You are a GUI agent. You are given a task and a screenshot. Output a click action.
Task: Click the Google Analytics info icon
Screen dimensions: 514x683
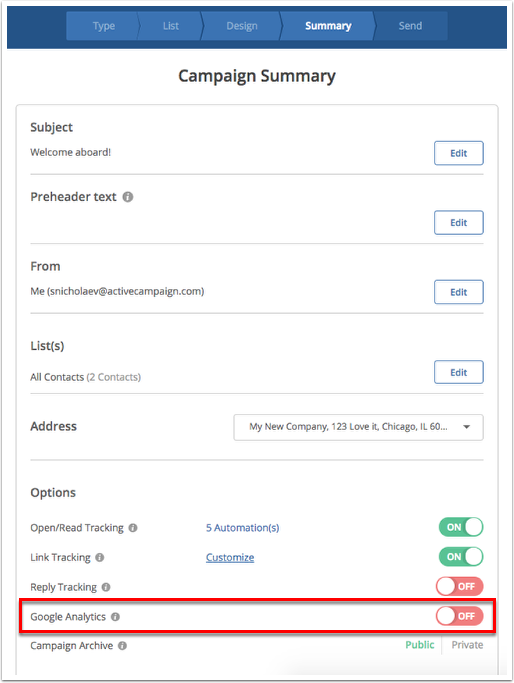click(x=115, y=617)
